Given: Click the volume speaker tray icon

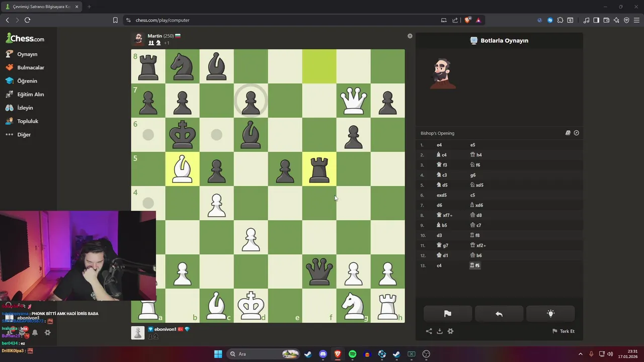Looking at the screenshot, I should tap(610, 354).
